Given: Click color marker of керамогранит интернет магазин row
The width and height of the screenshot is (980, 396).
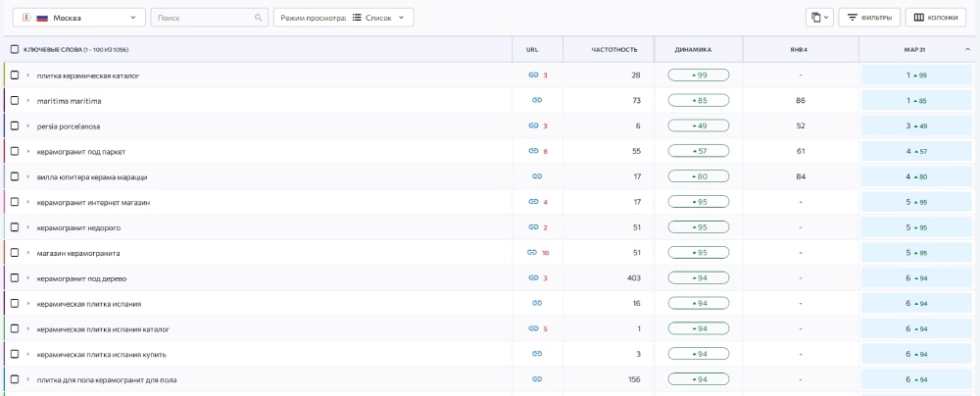Looking at the screenshot, I should pyautogui.click(x=4, y=202).
